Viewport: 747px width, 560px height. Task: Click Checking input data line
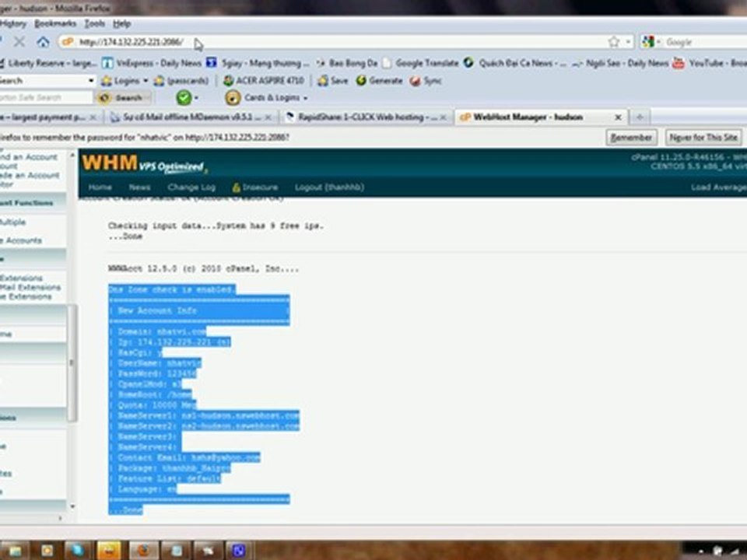click(216, 226)
